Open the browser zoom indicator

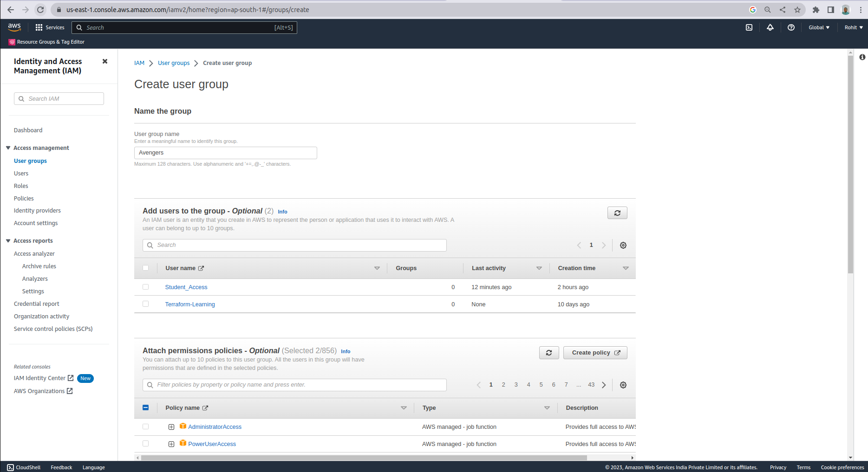pos(768,10)
